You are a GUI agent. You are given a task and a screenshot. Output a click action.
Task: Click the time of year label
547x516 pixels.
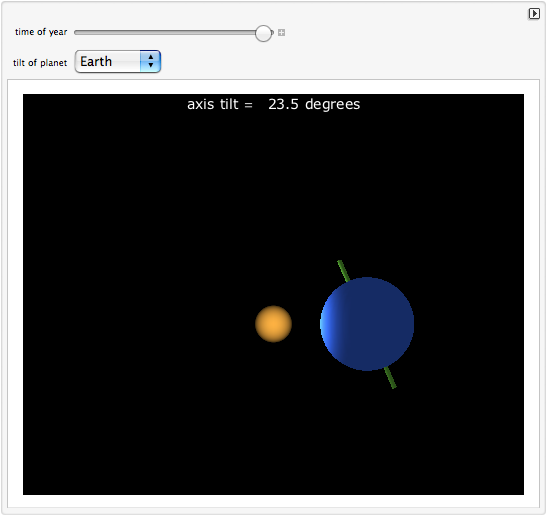pyautogui.click(x=41, y=32)
